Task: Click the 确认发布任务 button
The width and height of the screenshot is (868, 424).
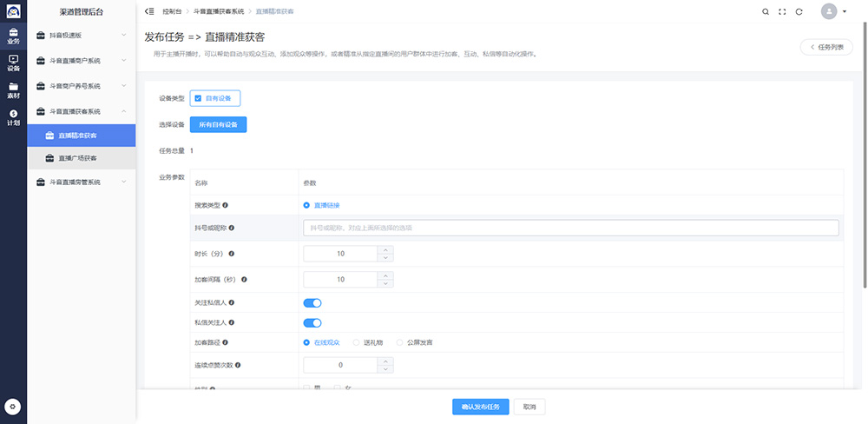Action: coord(480,407)
